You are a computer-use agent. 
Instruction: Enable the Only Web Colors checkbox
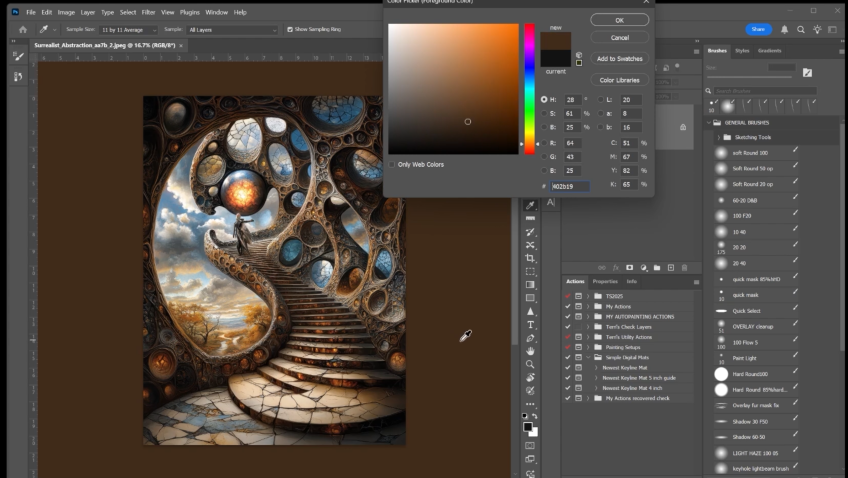[x=393, y=164]
